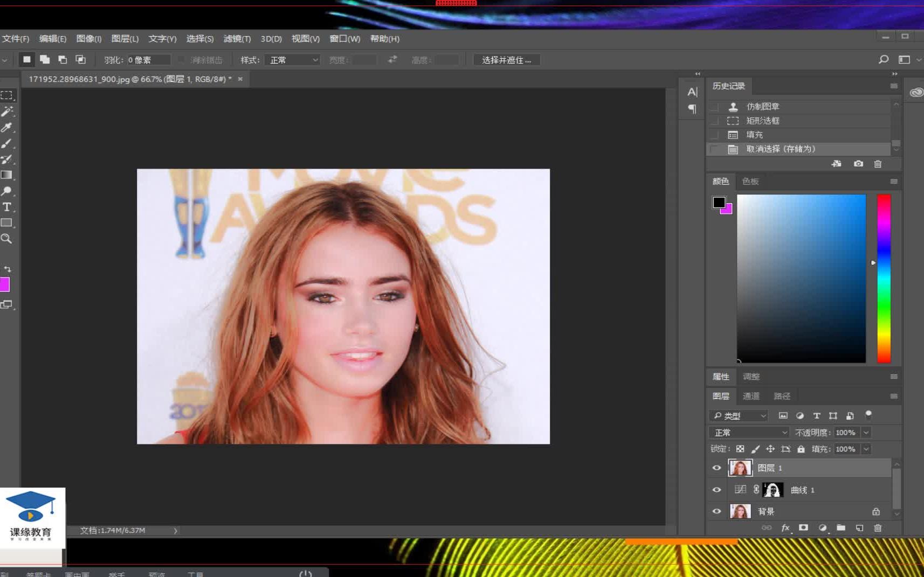Choose Add to Selection mode
This screenshot has height=577, width=924.
[45, 60]
